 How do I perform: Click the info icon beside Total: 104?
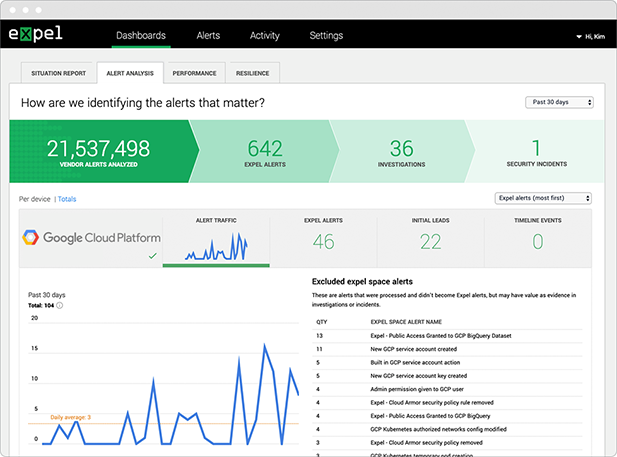point(59,305)
